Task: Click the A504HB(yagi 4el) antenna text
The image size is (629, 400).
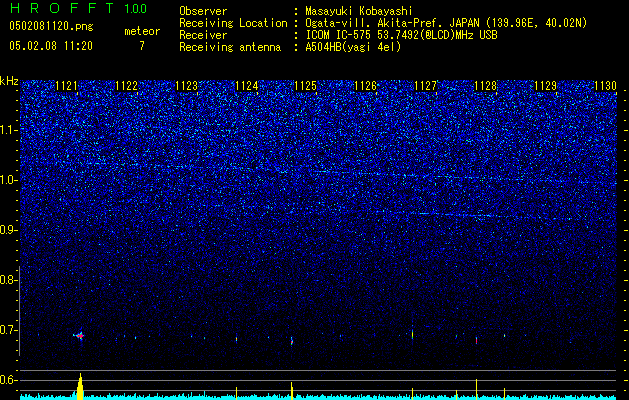Action: pos(353,47)
